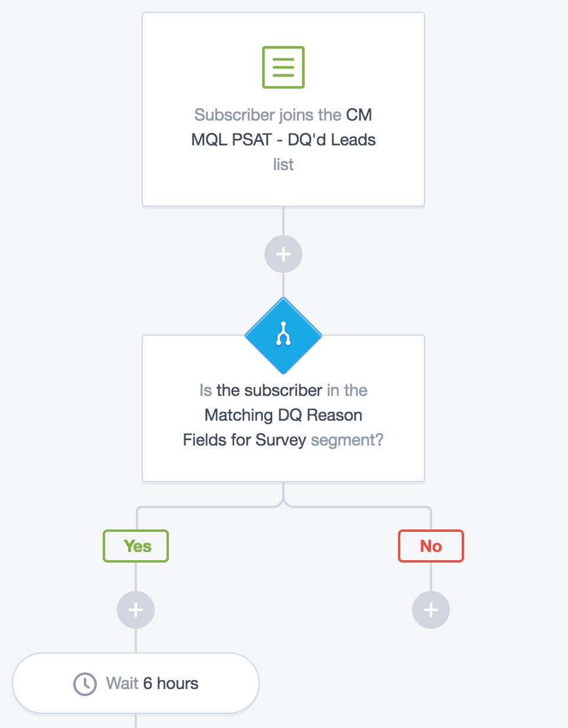The height and width of the screenshot is (728, 568).
Task: Click the word "Wait" in the delay step
Action: click(x=122, y=684)
